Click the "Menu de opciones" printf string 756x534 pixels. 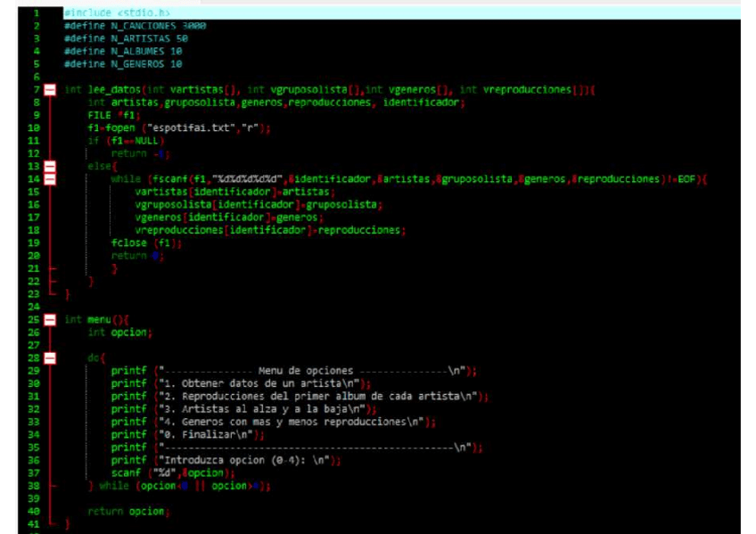tap(305, 371)
